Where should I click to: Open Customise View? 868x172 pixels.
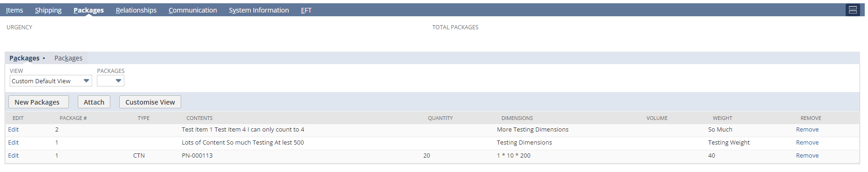[x=150, y=102]
